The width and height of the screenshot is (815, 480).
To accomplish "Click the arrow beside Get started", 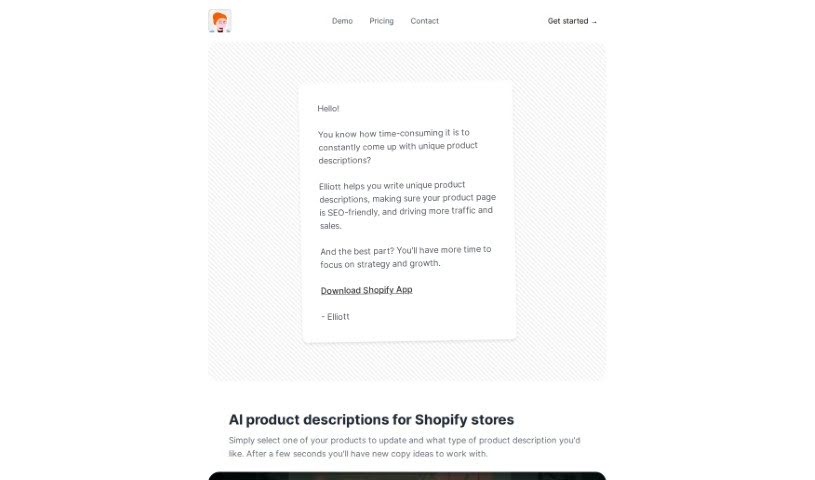I will click(x=595, y=21).
